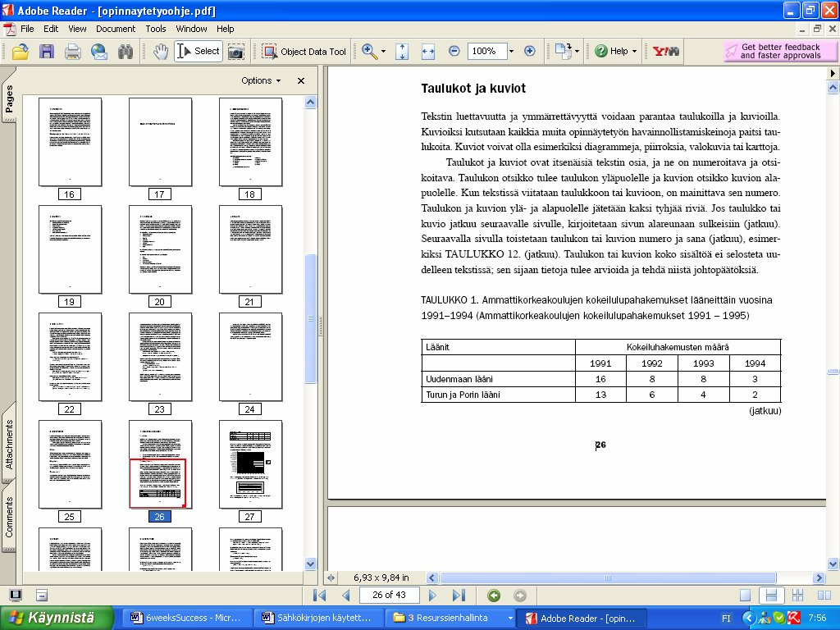The height and width of the screenshot is (630, 840).
Task: Select page 23 thumbnail
Action: point(160,358)
